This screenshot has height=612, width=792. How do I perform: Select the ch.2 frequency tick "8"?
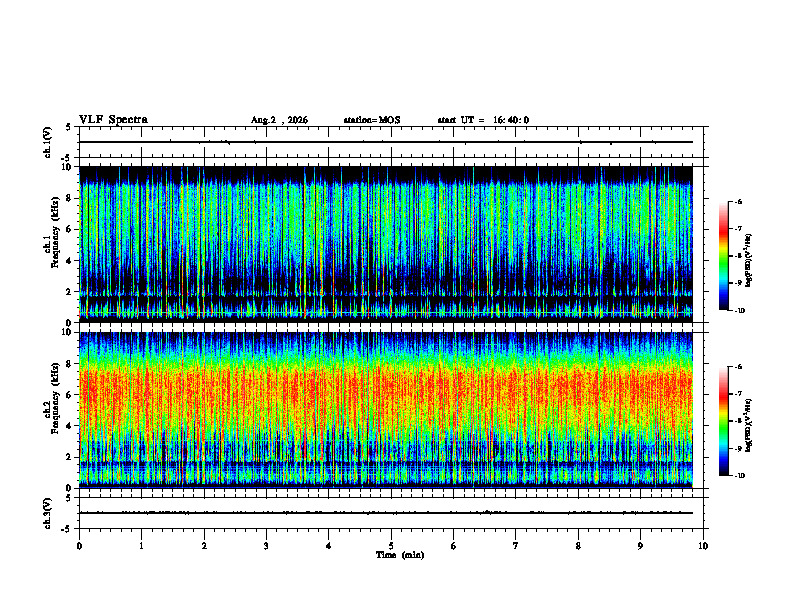pos(70,364)
